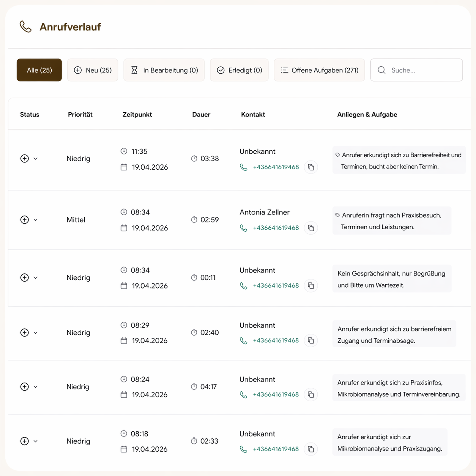This screenshot has height=476, width=476.
Task: Click the calendar icon in the 08:18 row
Action: (x=124, y=449)
